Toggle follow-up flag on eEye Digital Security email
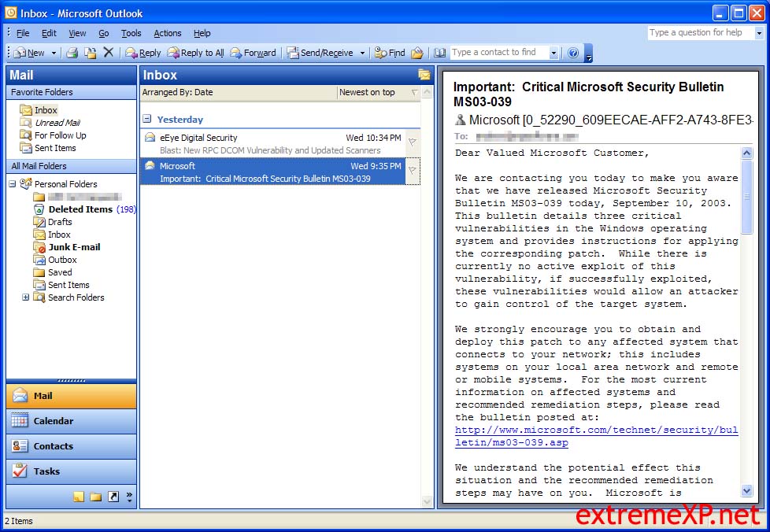 coord(413,142)
